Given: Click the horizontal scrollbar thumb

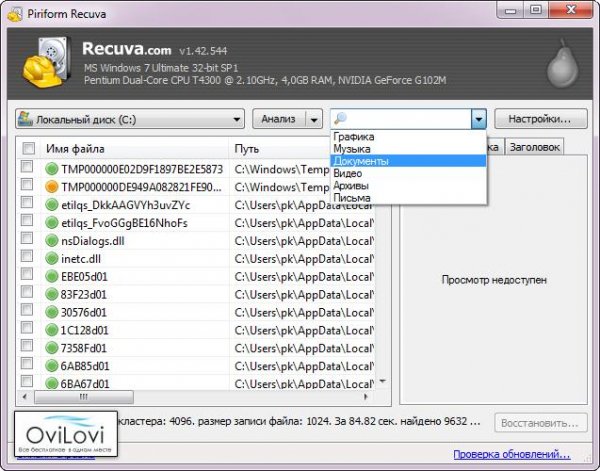Looking at the screenshot, I should click(84, 397).
